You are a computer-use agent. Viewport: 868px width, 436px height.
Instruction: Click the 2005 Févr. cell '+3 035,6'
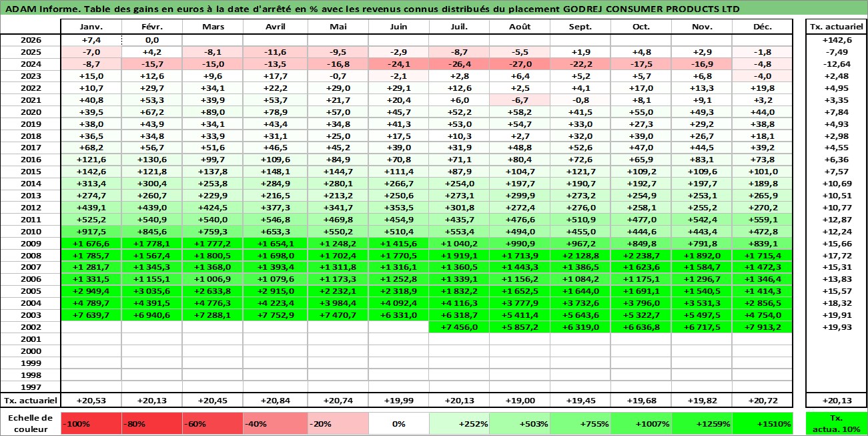click(x=151, y=291)
